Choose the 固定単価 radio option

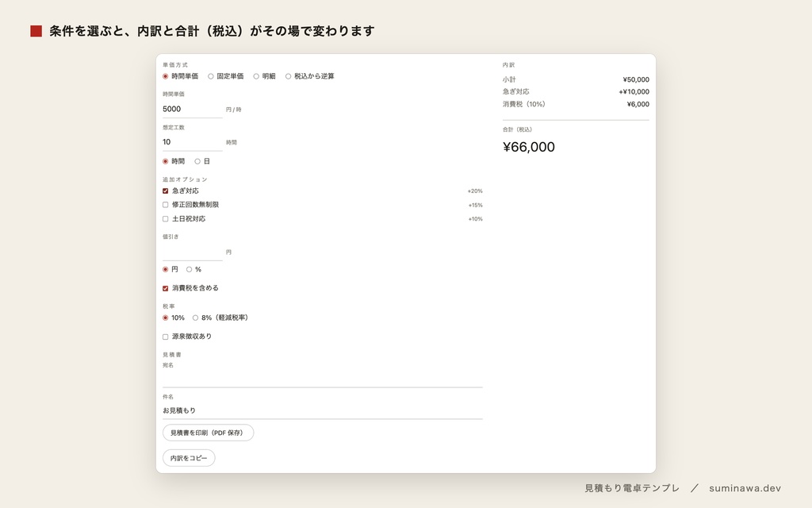tap(211, 76)
